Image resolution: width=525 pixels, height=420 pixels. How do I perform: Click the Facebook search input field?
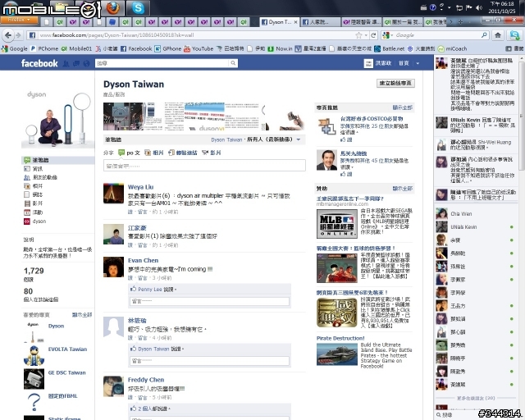click(x=162, y=63)
